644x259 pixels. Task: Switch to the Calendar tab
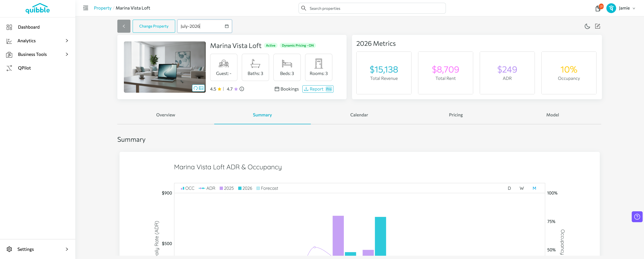coord(359,115)
